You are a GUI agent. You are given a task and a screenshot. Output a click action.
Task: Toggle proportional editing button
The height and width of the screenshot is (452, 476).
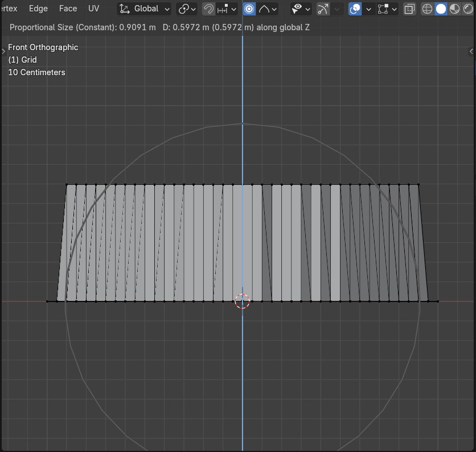tap(249, 9)
